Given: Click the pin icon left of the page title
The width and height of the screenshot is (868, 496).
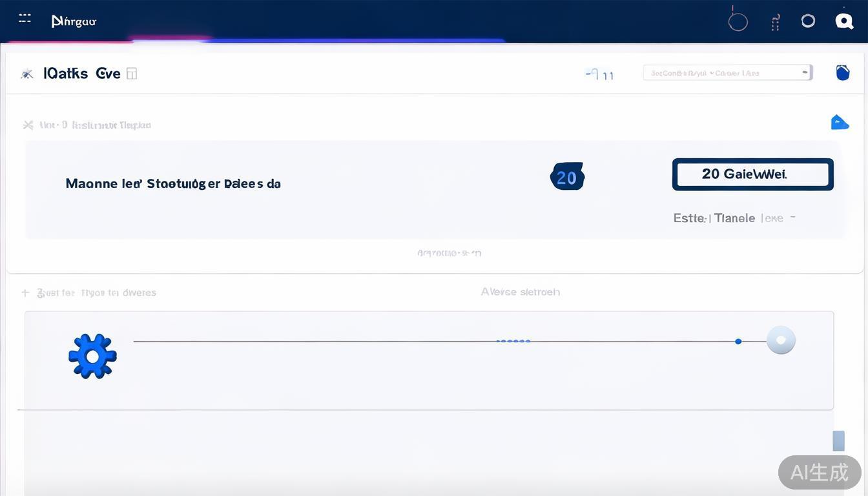Looking at the screenshot, I should point(27,74).
